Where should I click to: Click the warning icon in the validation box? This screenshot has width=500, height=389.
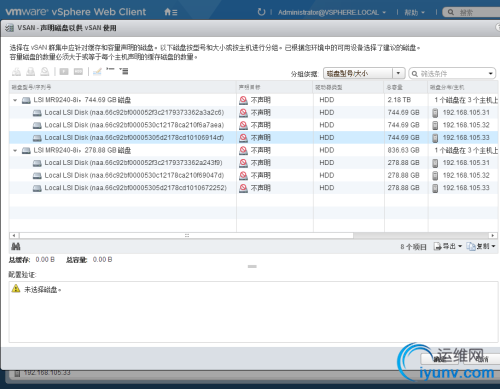[x=16, y=289]
